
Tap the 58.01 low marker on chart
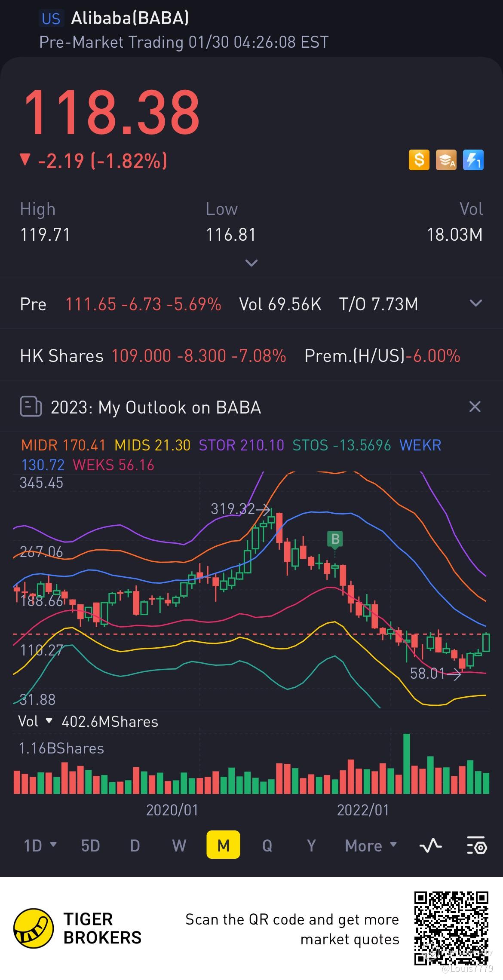[436, 674]
